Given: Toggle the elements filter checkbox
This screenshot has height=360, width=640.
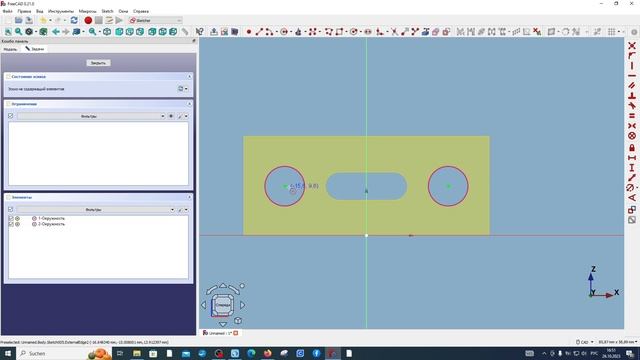Looking at the screenshot, I should [11, 209].
